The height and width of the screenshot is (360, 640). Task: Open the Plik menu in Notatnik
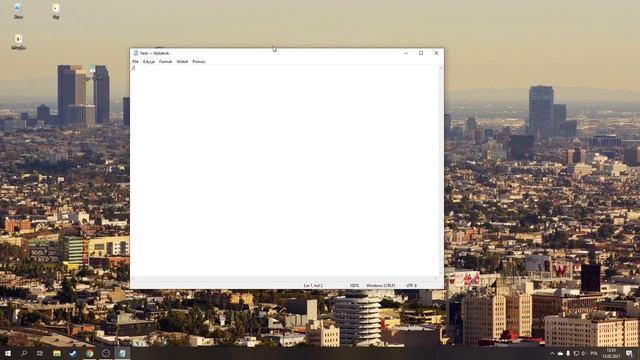(135, 62)
